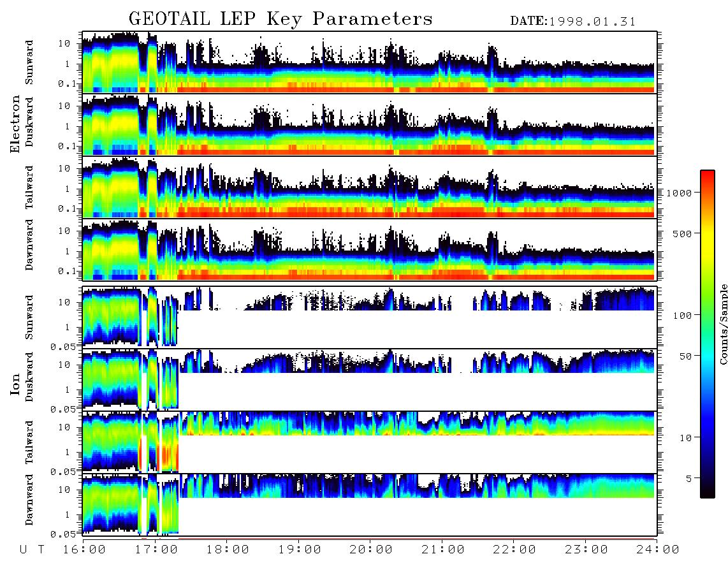
Task: Select the 100 colorbar tick value
Action: (682, 316)
